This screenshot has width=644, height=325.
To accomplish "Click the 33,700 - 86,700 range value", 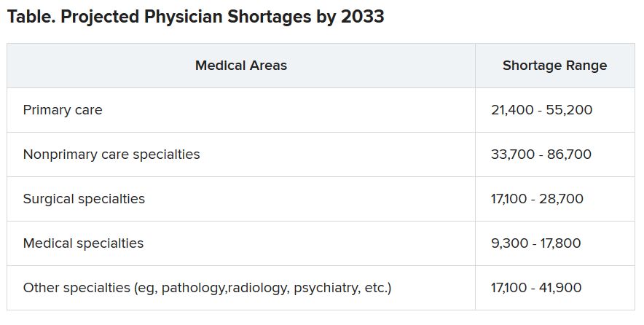I will [541, 154].
